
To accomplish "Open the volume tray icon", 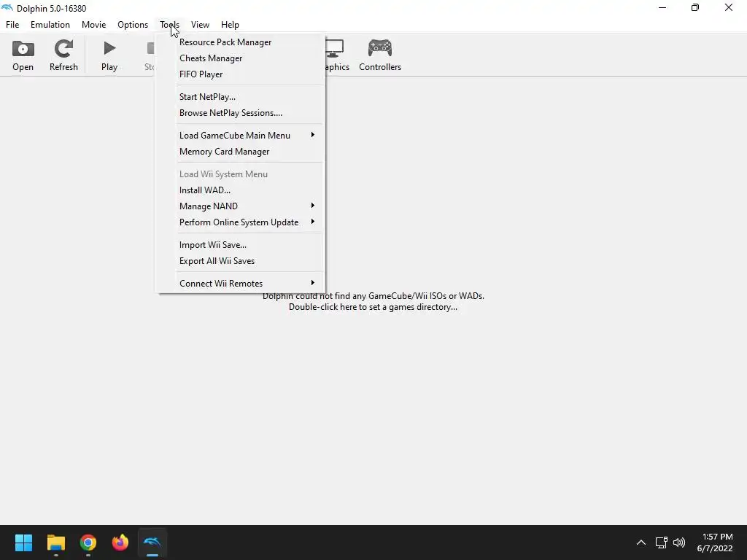I will point(679,542).
